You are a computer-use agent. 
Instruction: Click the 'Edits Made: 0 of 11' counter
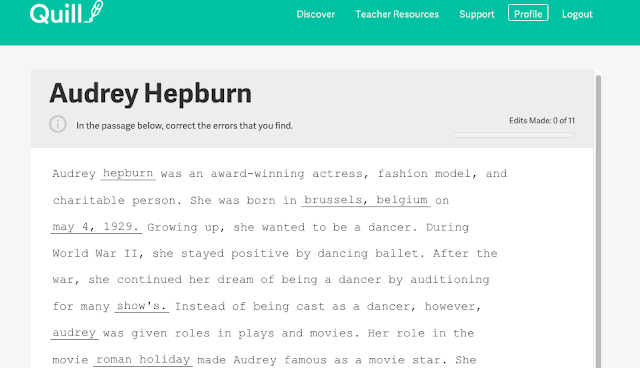tap(542, 120)
